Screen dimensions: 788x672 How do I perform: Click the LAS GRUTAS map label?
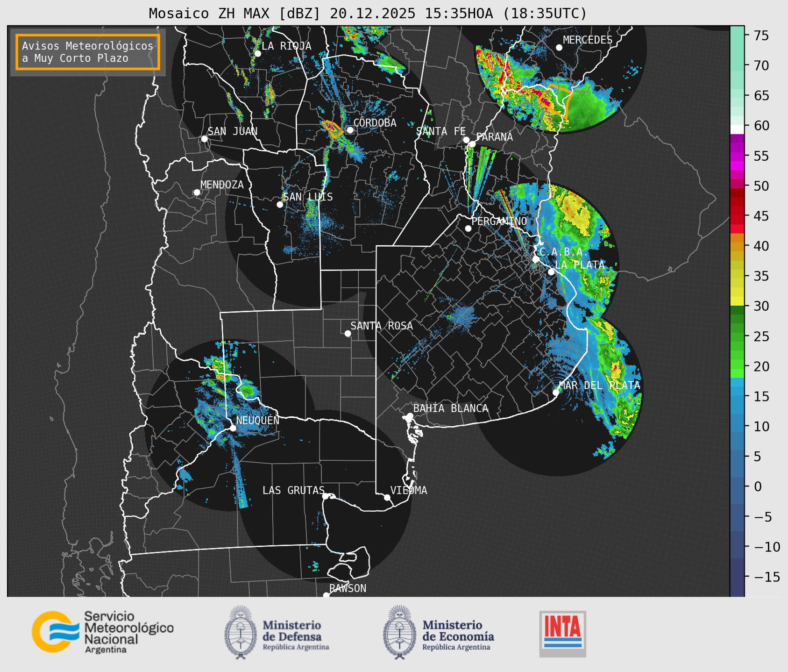[x=293, y=491]
